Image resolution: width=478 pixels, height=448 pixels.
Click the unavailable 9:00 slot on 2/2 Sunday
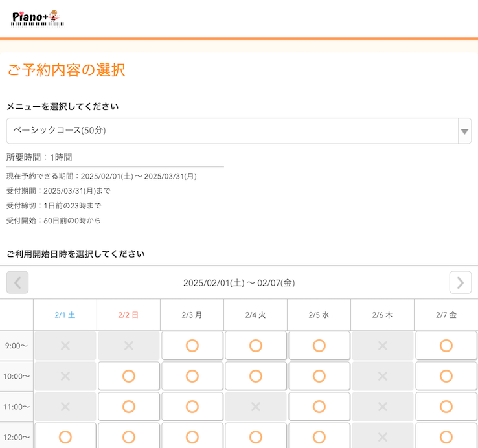tap(129, 346)
